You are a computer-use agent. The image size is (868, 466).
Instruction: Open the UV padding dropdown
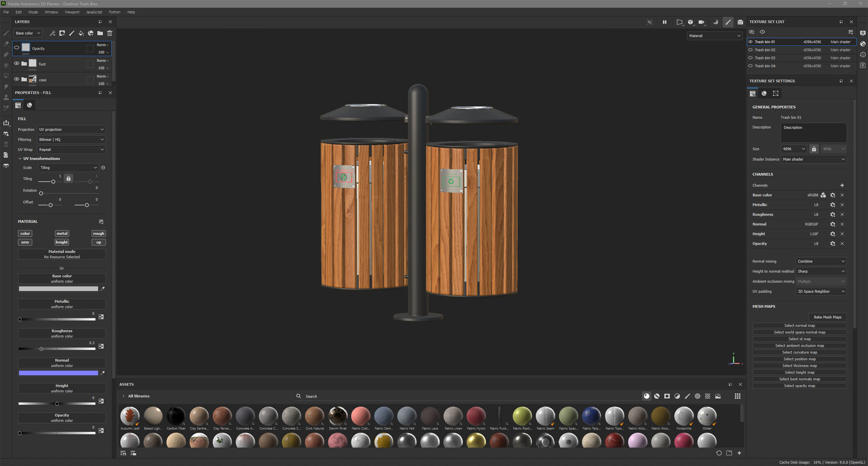coord(821,292)
